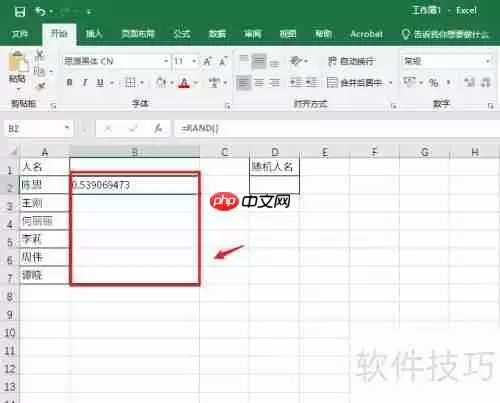The image size is (500, 403).
Task: Click the Insert Function fx button
Action: coord(158,128)
